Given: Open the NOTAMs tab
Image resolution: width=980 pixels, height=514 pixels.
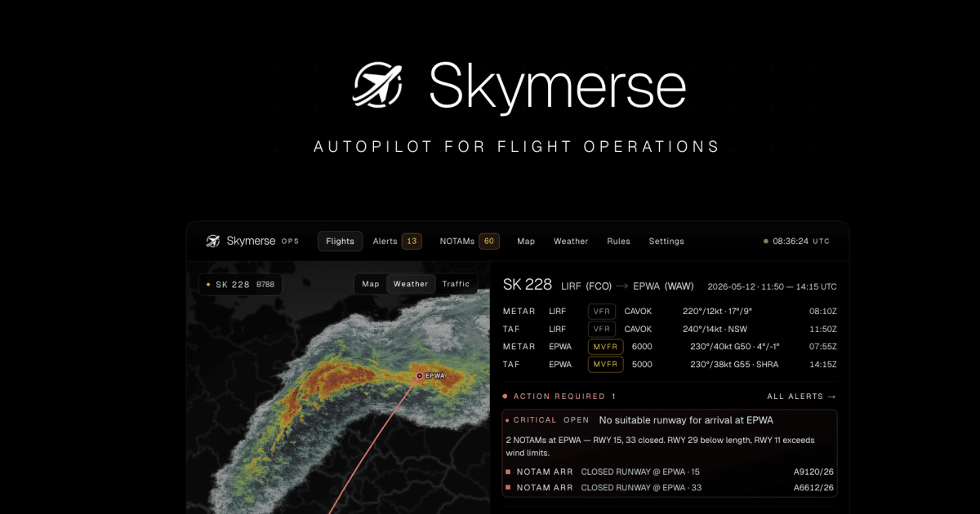Looking at the screenshot, I should point(457,241).
